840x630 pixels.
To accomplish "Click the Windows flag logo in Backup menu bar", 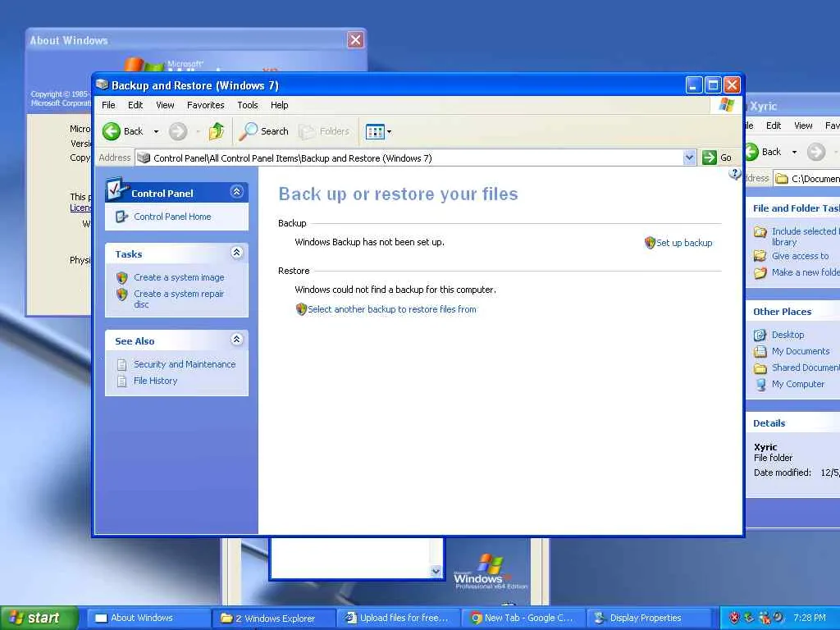I will 727,104.
